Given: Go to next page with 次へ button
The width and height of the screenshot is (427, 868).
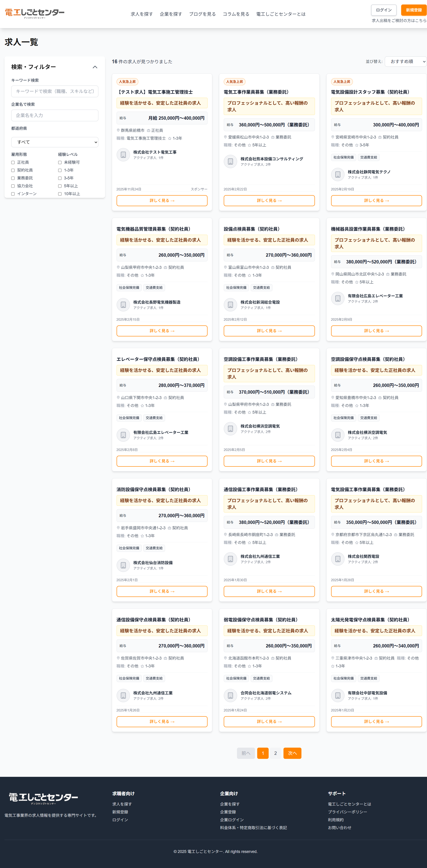Looking at the screenshot, I should pos(292,753).
